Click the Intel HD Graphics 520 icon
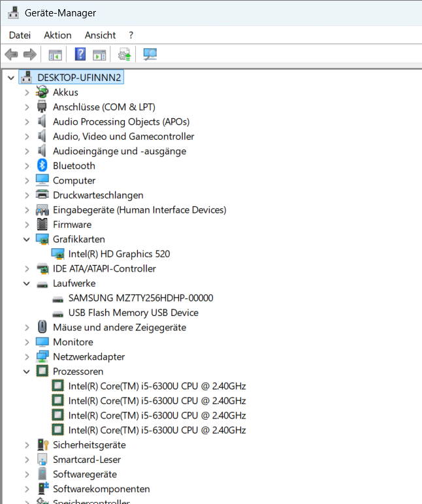The width and height of the screenshot is (422, 504). (58, 254)
